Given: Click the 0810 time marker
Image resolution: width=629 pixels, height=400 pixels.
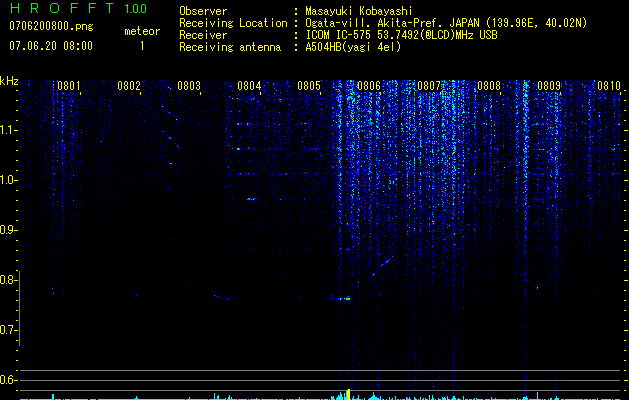Looking at the screenshot, I should click(x=609, y=86).
